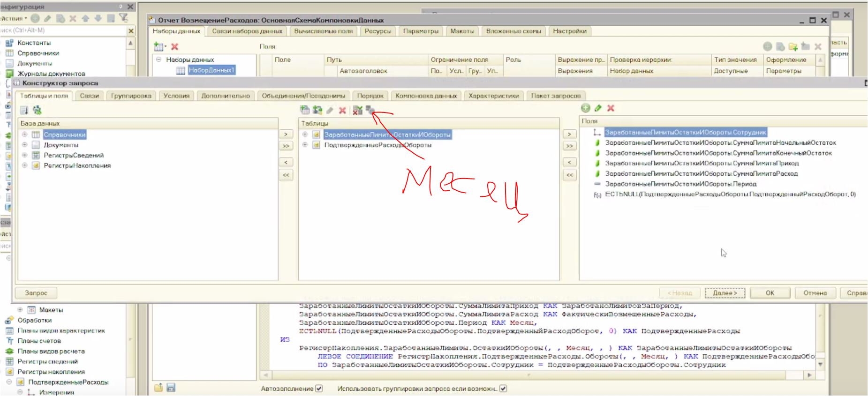
Task: Clear the configuration search with X
Action: pyautogui.click(x=131, y=30)
